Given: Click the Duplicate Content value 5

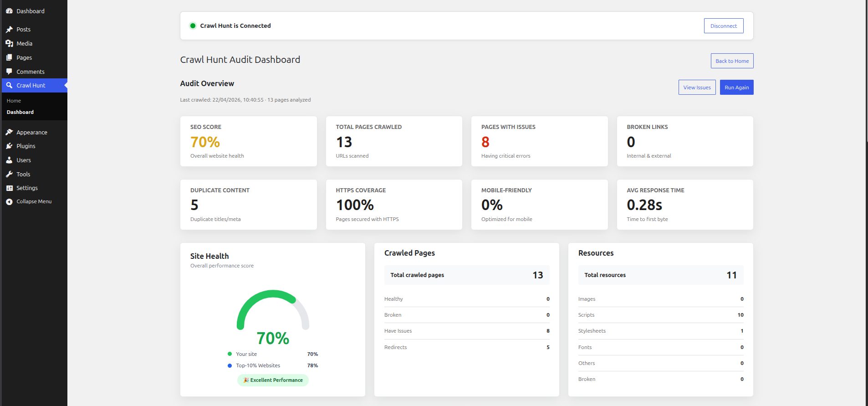Looking at the screenshot, I should point(194,205).
